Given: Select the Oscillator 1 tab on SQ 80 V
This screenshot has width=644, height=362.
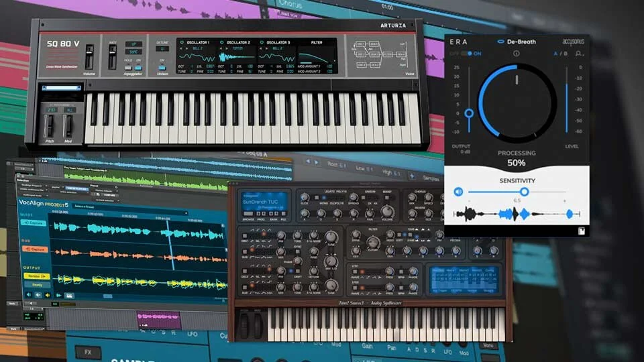Looking at the screenshot, I should pyautogui.click(x=198, y=42).
